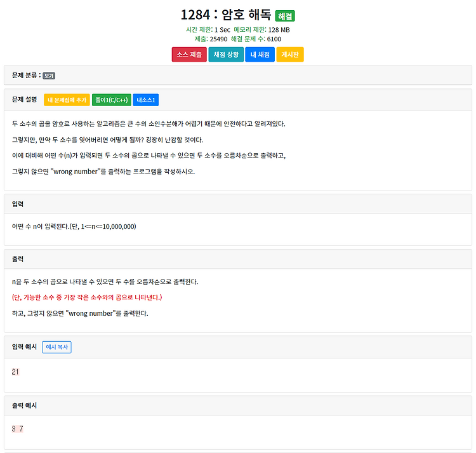The width and height of the screenshot is (476, 453).
Task: Click the title 1284 : 암호 해독
Action: (225, 15)
